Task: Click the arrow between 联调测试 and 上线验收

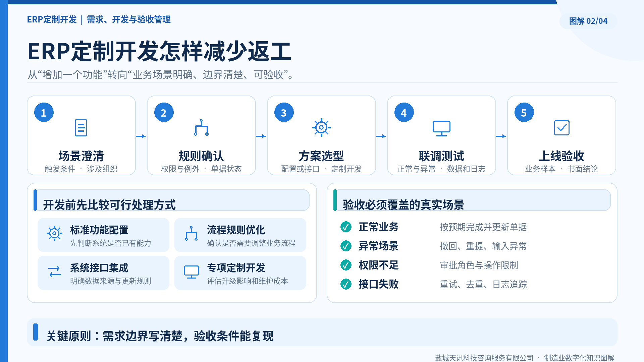Action: point(501,136)
